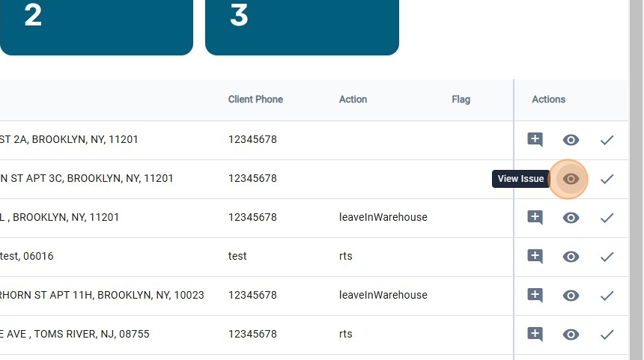Click checkmark for the test, 06016 row
This screenshot has height=360, width=644.
click(x=607, y=257)
